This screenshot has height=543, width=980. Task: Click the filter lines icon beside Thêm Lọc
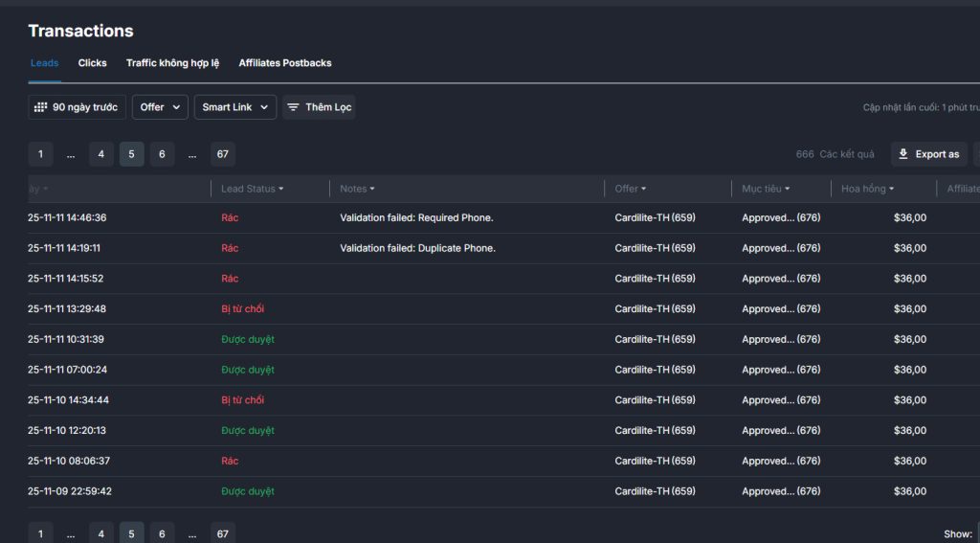point(293,107)
